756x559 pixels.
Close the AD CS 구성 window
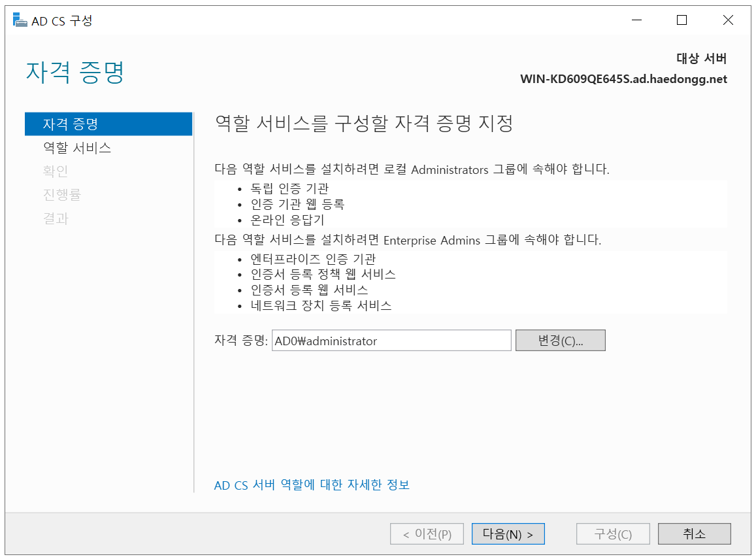[728, 20]
